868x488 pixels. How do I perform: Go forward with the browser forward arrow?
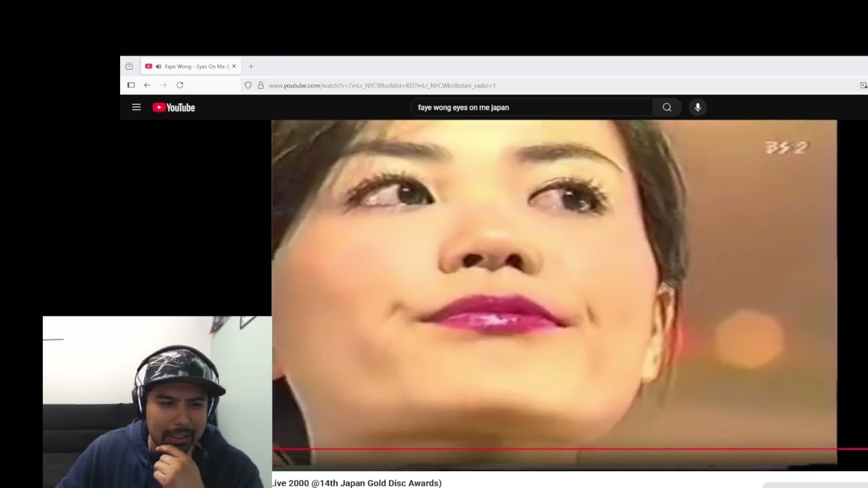point(163,85)
